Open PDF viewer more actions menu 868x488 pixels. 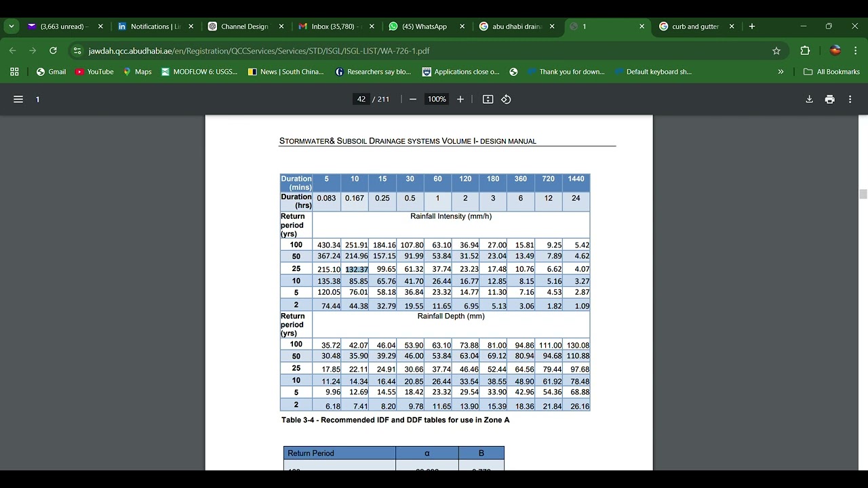(850, 99)
